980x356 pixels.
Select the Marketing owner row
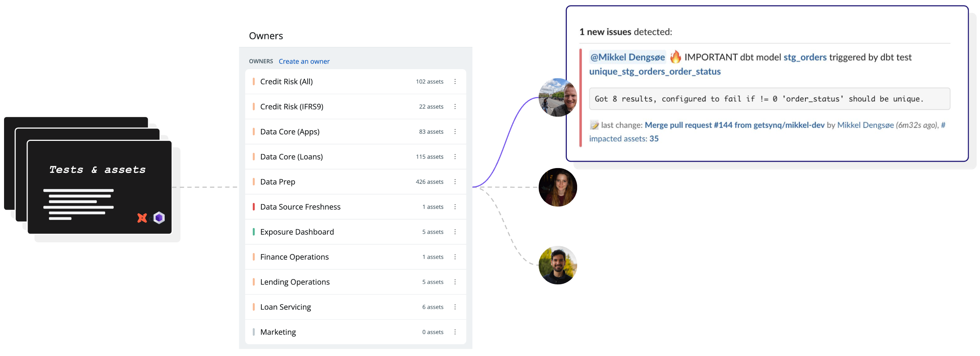click(355, 332)
